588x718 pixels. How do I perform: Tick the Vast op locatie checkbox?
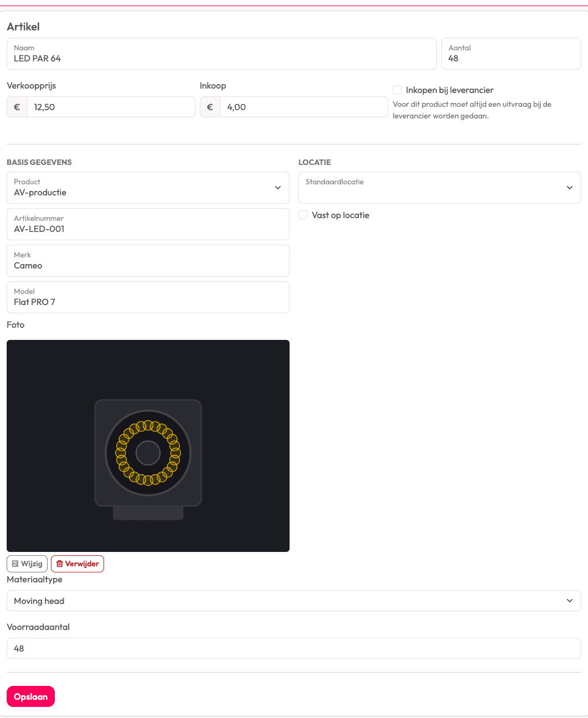click(x=303, y=215)
